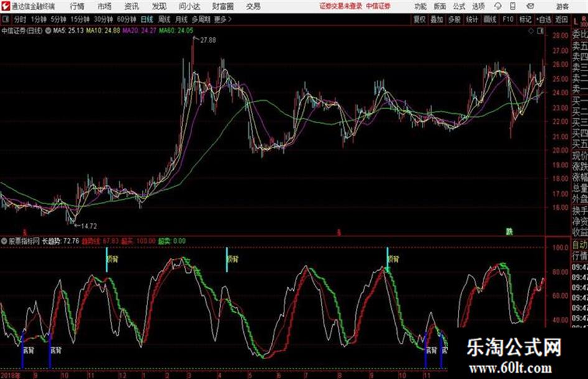Screen dimensions: 588x379
Task: Click the 通达信 red logo icon
Action: pos(6,6)
